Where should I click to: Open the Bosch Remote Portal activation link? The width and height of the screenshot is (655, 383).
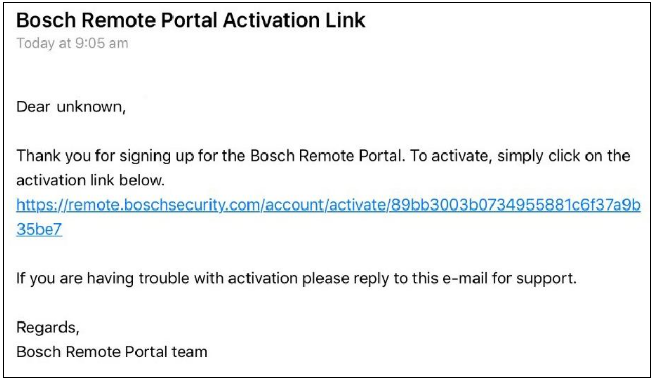point(328,217)
